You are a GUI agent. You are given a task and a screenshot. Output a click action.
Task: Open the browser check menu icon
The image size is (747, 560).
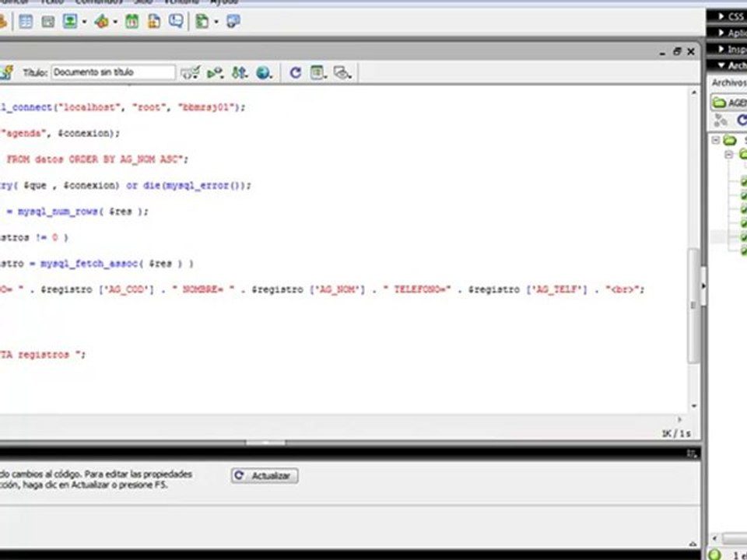point(190,73)
